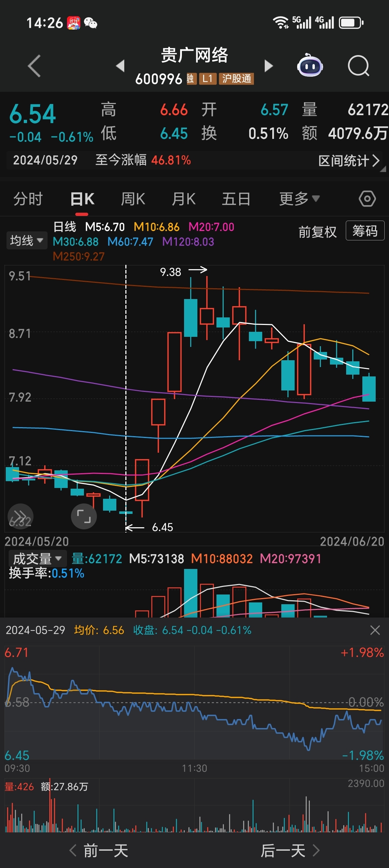The height and width of the screenshot is (868, 389).
Task: Tap the double-arrow scroll-to-latest icon
Action: coord(21,516)
